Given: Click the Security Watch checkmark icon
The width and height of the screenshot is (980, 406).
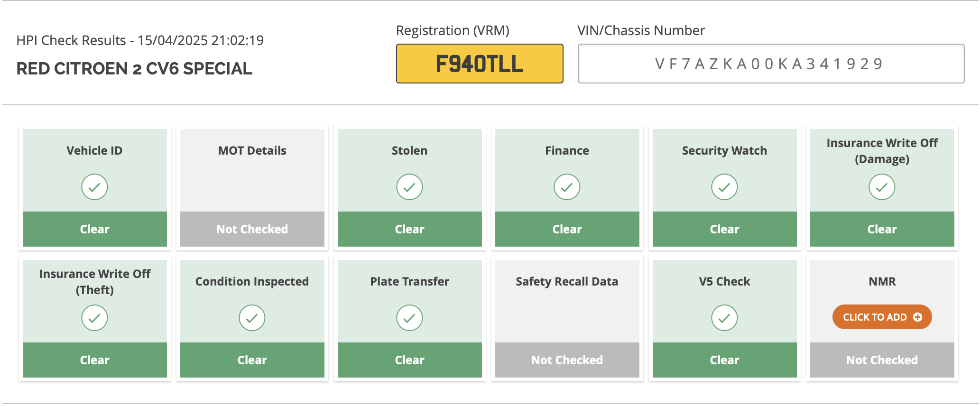Looking at the screenshot, I should tap(724, 187).
